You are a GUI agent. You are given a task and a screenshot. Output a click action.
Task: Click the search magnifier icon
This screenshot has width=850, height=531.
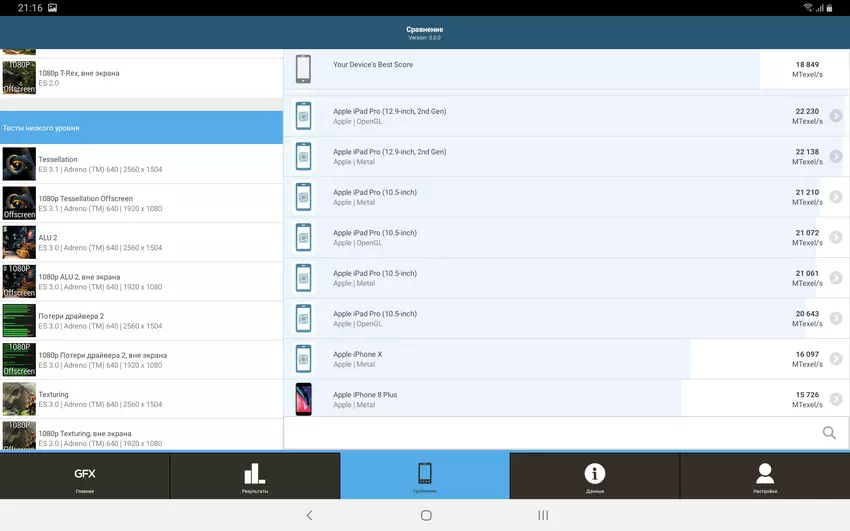[829, 433]
